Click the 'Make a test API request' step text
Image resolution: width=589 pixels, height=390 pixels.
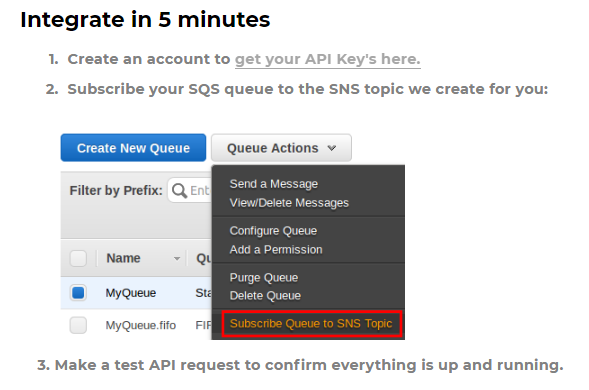(x=300, y=365)
